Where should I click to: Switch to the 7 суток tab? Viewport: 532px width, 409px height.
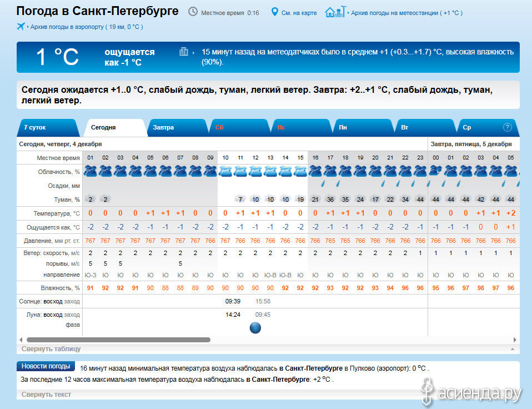point(35,127)
